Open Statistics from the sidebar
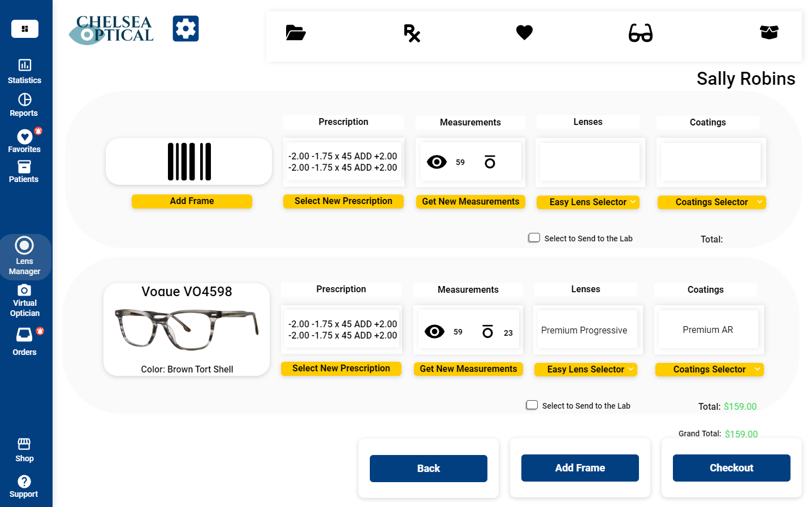This screenshot has width=812, height=507. coord(24,71)
